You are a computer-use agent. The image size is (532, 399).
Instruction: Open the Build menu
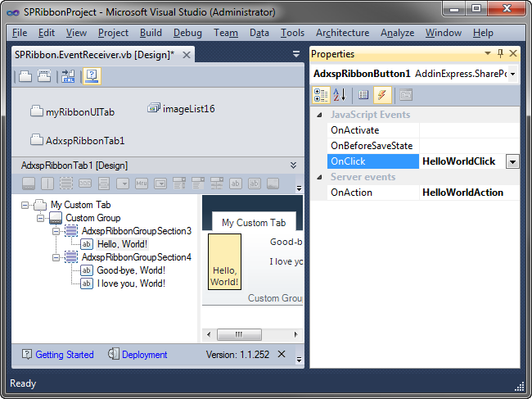point(151,33)
